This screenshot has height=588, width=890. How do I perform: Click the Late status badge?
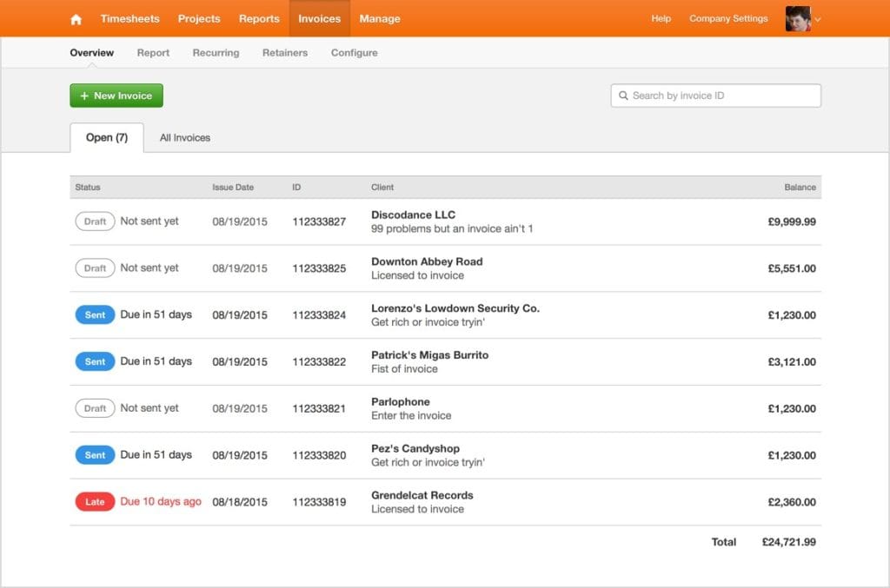pyautogui.click(x=95, y=502)
